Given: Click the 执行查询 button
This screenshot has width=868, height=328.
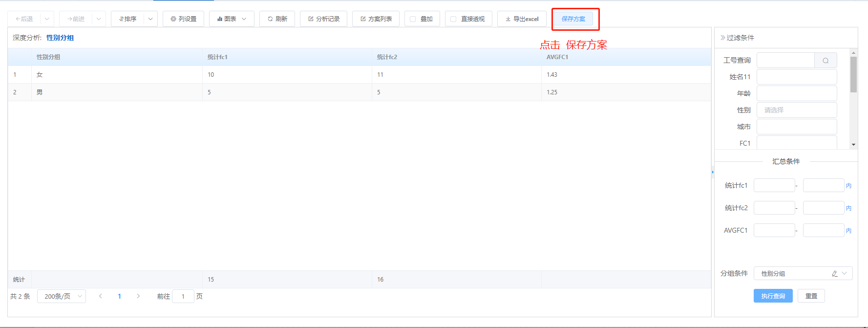Looking at the screenshot, I should (x=773, y=296).
